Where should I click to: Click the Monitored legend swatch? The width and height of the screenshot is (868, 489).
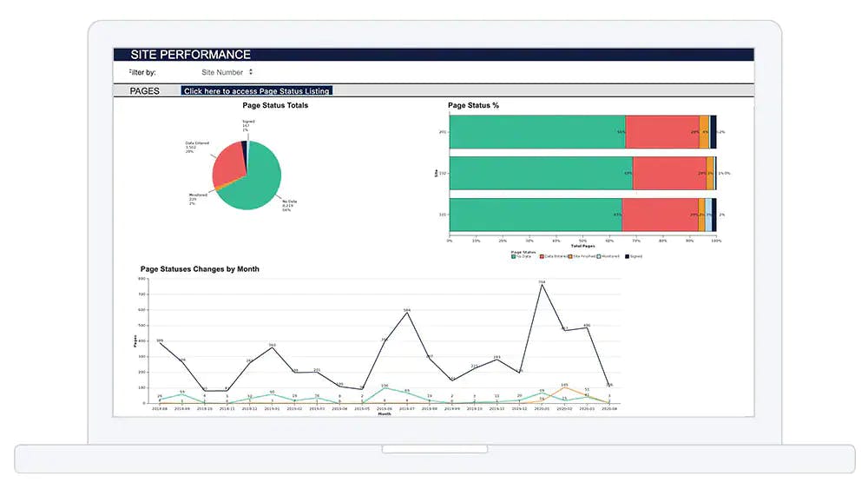pyautogui.click(x=599, y=256)
